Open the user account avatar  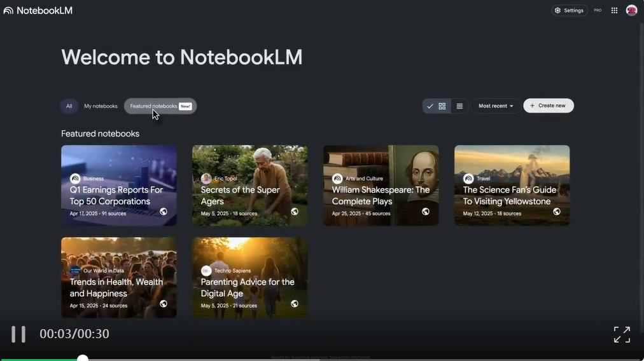coord(631,10)
